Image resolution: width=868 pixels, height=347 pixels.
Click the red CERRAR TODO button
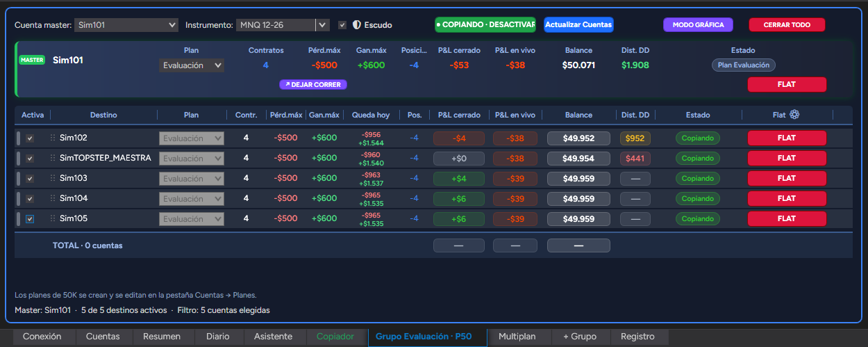point(787,25)
